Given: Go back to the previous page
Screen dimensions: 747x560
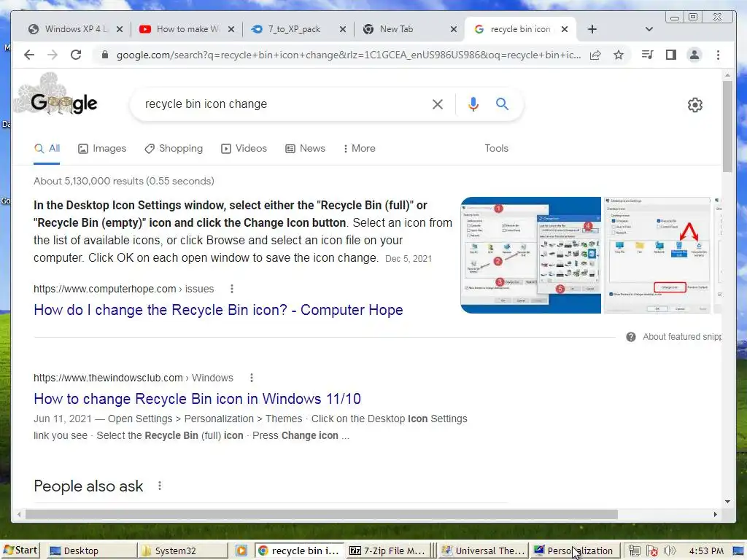Looking at the screenshot, I should point(29,55).
